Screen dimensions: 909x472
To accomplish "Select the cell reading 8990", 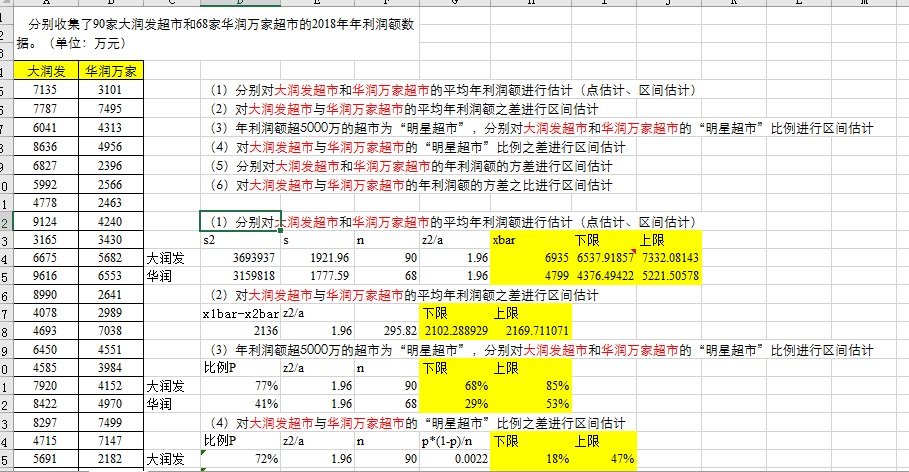I will click(46, 295).
